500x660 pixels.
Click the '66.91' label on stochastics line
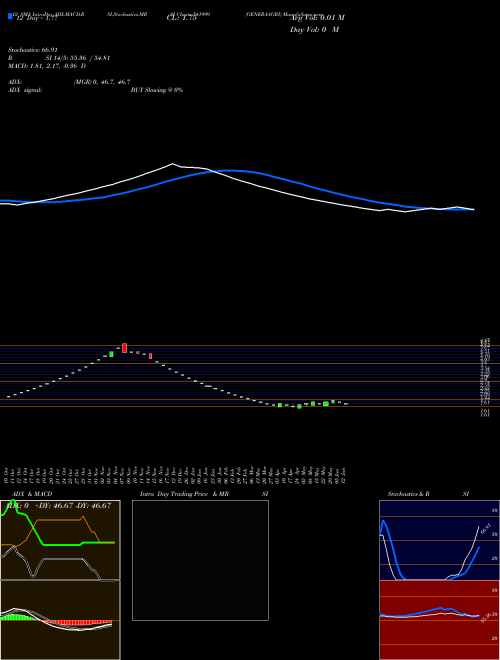coord(486,529)
